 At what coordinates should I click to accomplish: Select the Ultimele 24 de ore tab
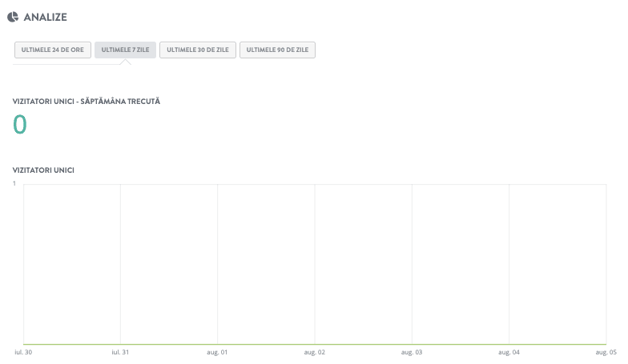pyautogui.click(x=53, y=50)
